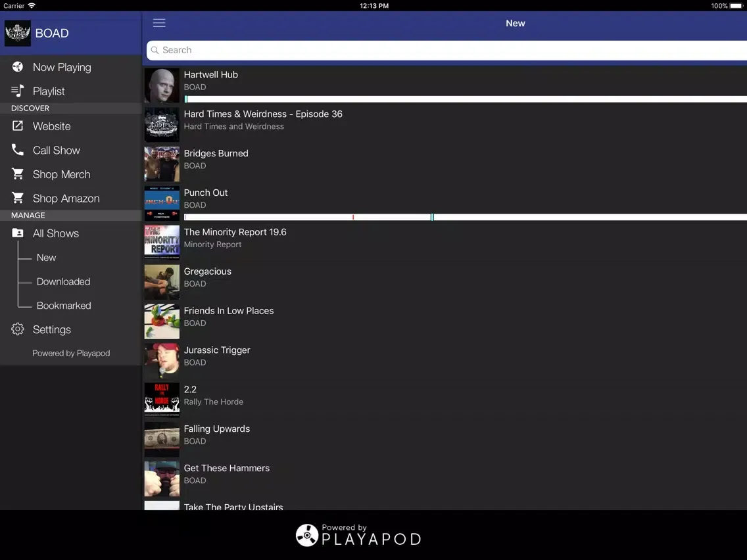Tap the 12:13 PM clock in status bar
Screen dimensions: 747x560
(374, 6)
